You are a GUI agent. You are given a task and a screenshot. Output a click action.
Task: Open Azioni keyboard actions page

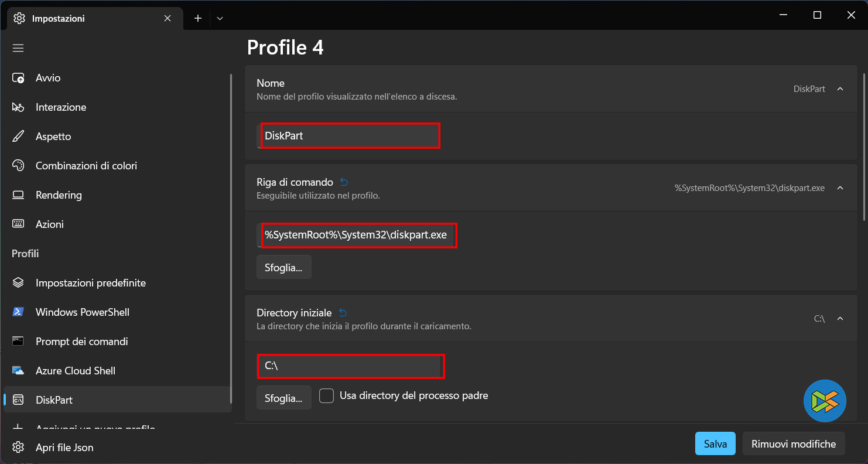click(50, 224)
